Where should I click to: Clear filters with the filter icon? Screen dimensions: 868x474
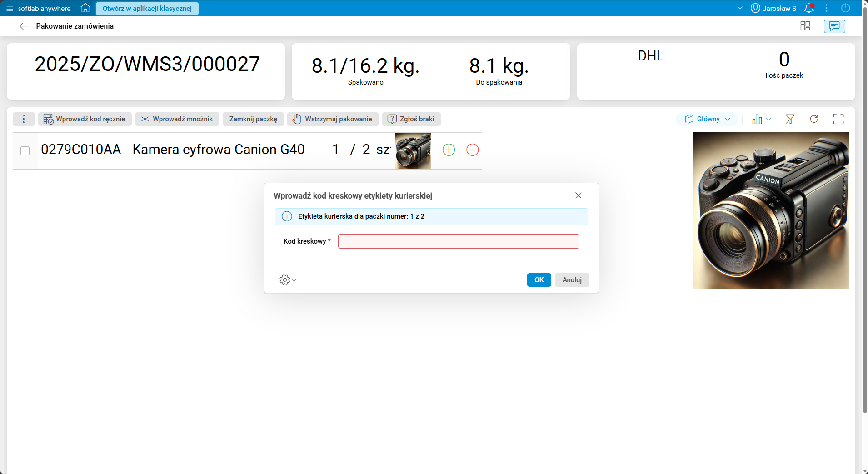tap(790, 119)
